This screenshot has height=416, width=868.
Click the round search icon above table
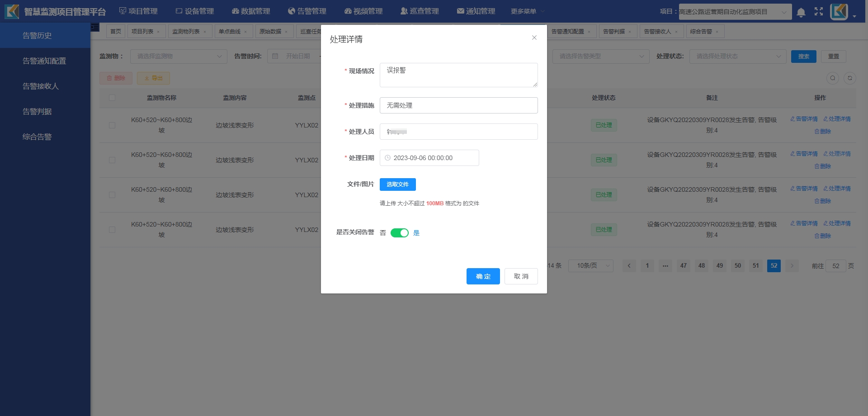pyautogui.click(x=832, y=78)
